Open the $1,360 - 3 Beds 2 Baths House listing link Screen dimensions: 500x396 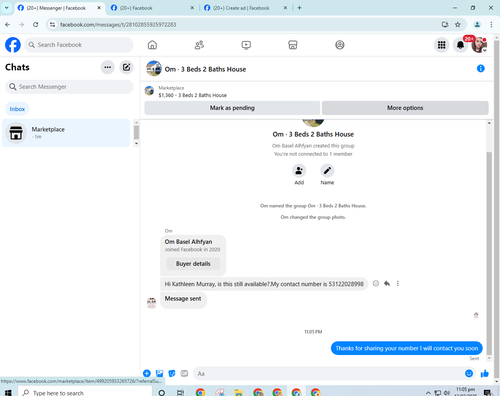pyautogui.click(x=192, y=95)
